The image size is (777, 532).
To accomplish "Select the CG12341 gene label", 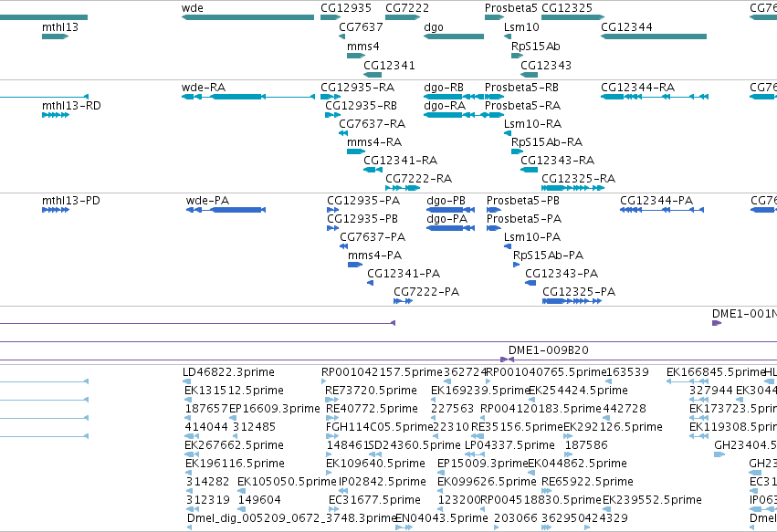I will 390,66.
